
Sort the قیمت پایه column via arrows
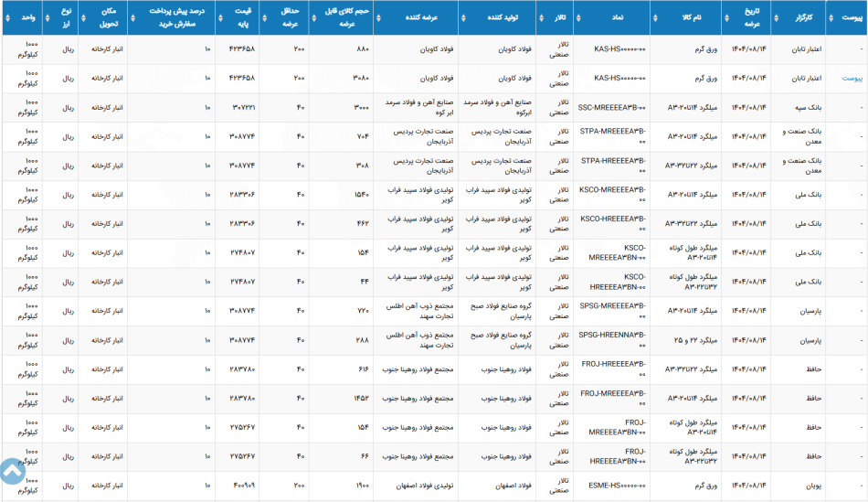click(220, 17)
